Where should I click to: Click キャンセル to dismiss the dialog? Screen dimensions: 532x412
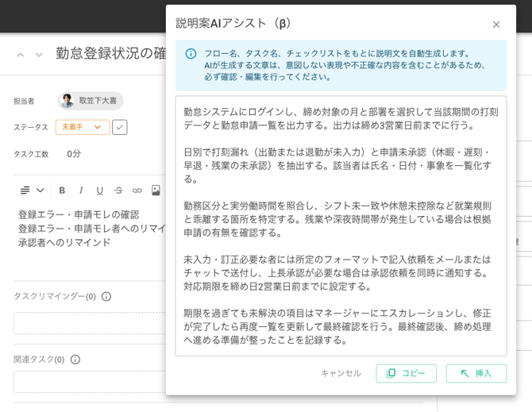point(341,373)
